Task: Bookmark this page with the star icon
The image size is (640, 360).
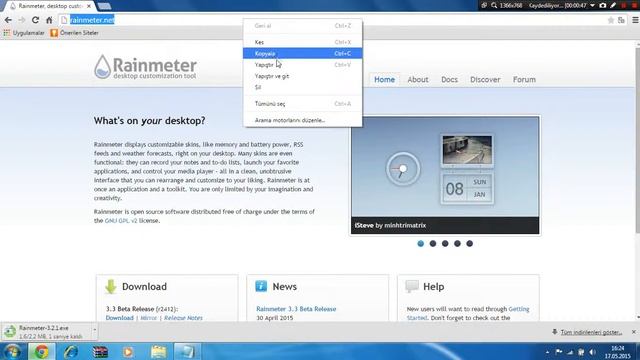Action: 611,20
